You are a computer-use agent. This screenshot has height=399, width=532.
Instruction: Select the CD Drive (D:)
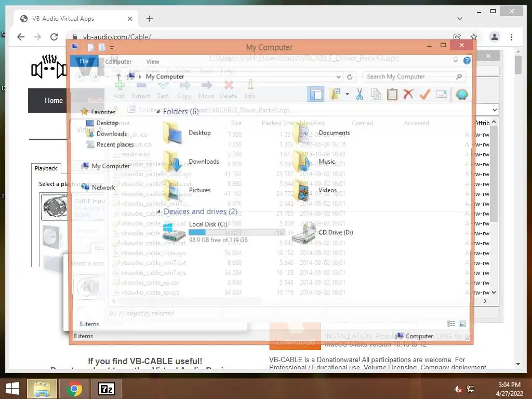(322, 232)
